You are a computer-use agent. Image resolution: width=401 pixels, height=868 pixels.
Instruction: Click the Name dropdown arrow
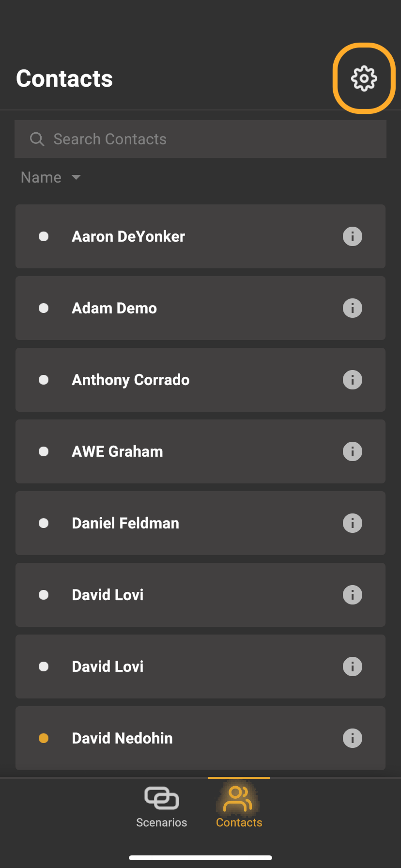click(x=76, y=177)
